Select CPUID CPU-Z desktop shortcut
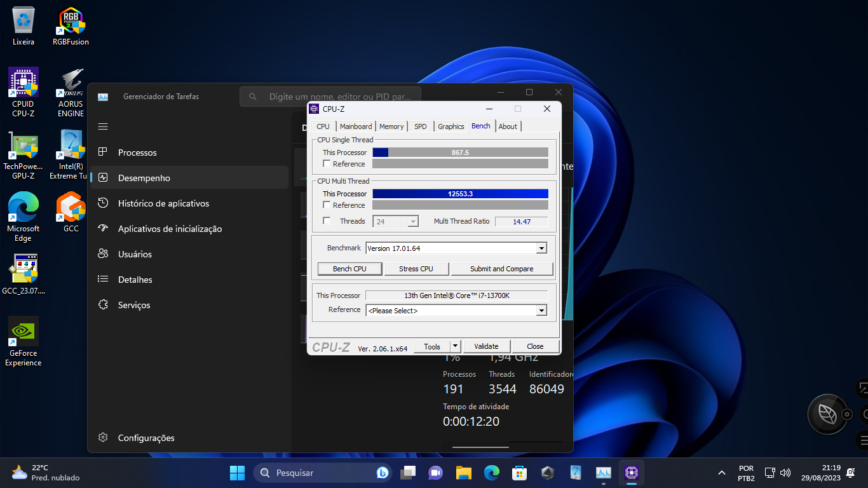 tap(24, 93)
